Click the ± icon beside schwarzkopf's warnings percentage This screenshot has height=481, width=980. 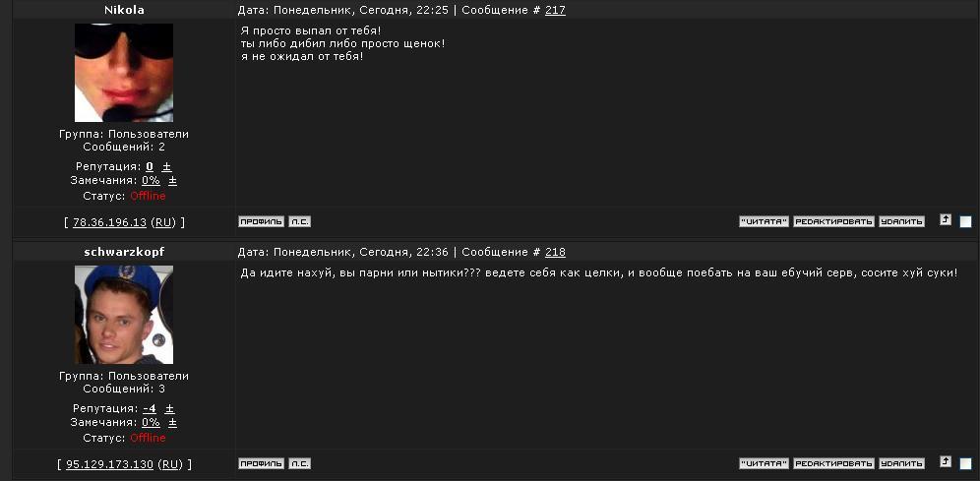173,423
